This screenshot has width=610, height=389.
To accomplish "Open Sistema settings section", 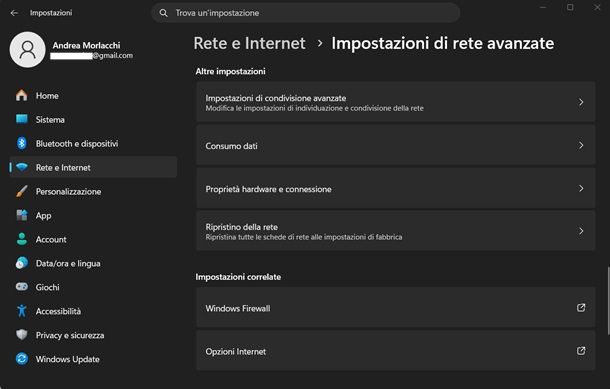I will click(93, 119).
